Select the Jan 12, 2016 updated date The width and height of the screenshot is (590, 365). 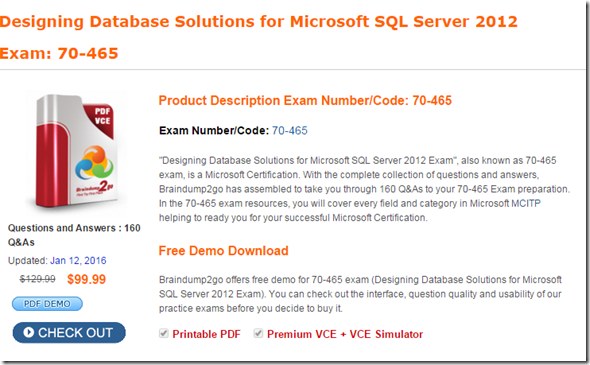tap(78, 260)
